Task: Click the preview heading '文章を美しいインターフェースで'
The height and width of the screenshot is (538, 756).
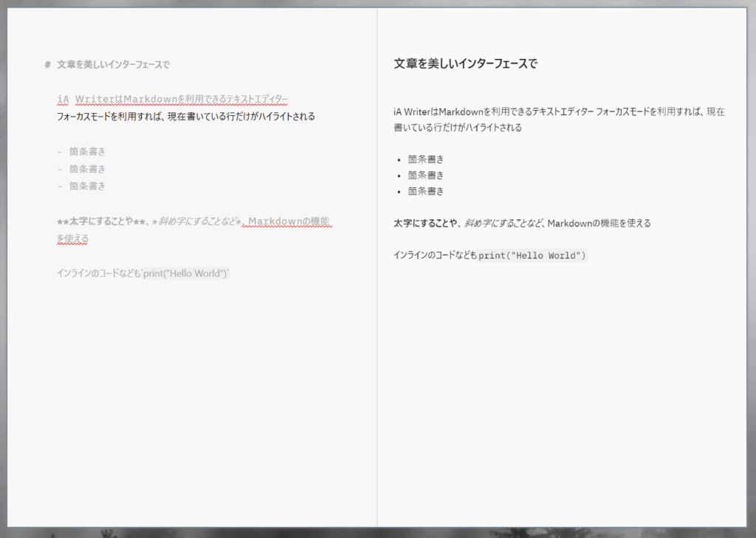Action: pyautogui.click(x=465, y=63)
